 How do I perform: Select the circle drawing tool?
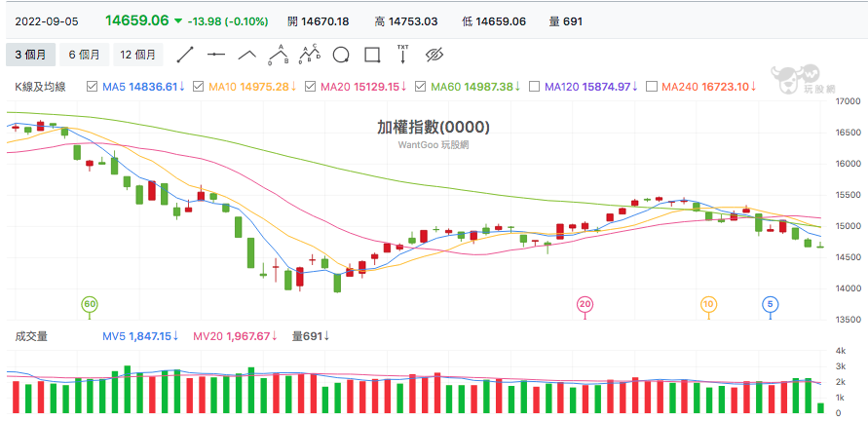[341, 55]
